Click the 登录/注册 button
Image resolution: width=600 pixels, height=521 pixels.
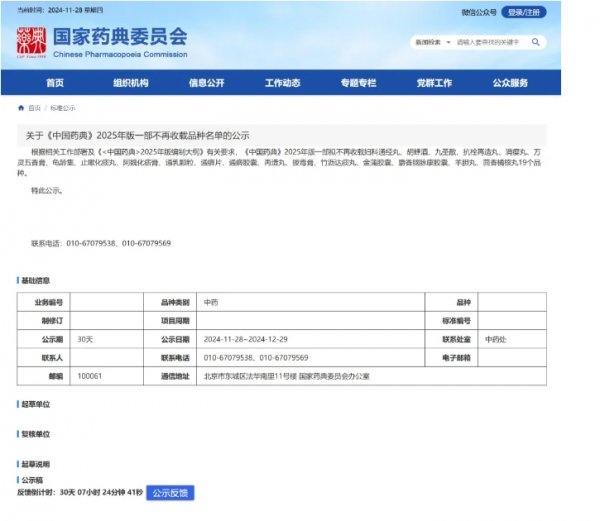(x=526, y=12)
